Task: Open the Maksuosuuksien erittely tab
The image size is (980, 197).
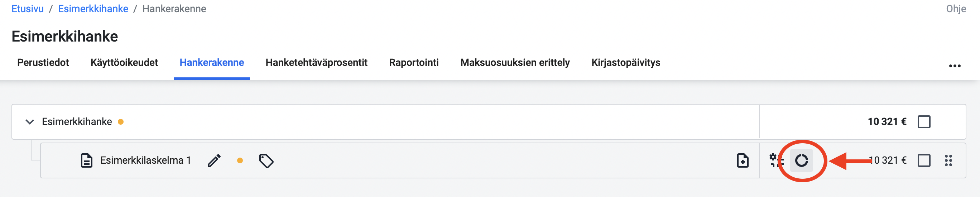Action: click(x=515, y=62)
